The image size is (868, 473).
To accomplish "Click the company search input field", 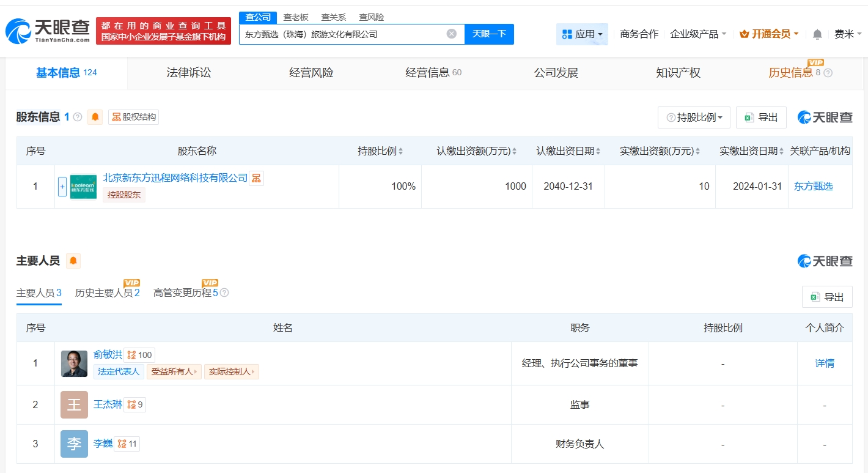I will click(x=342, y=34).
